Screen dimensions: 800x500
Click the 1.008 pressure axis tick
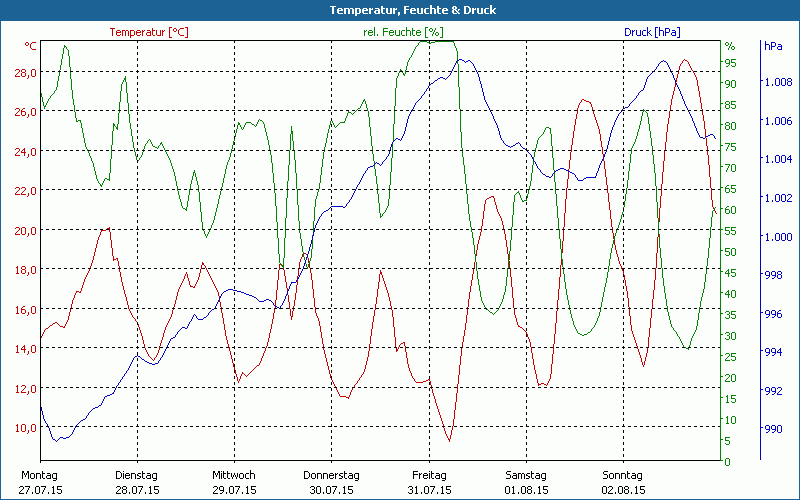pyautogui.click(x=777, y=82)
